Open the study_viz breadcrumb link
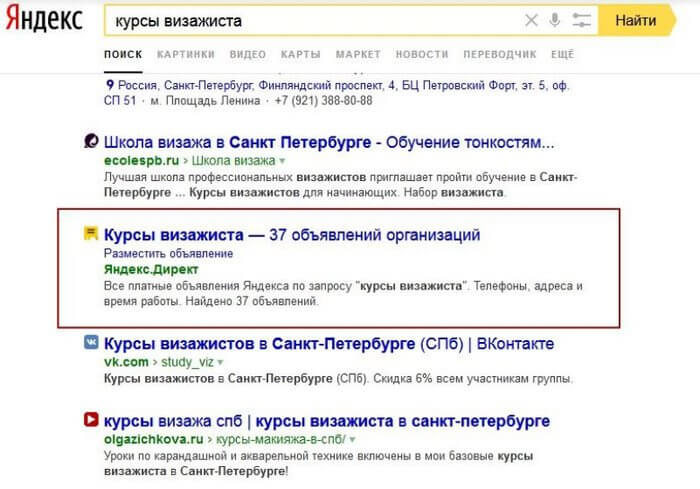700x489 pixels. [x=188, y=362]
